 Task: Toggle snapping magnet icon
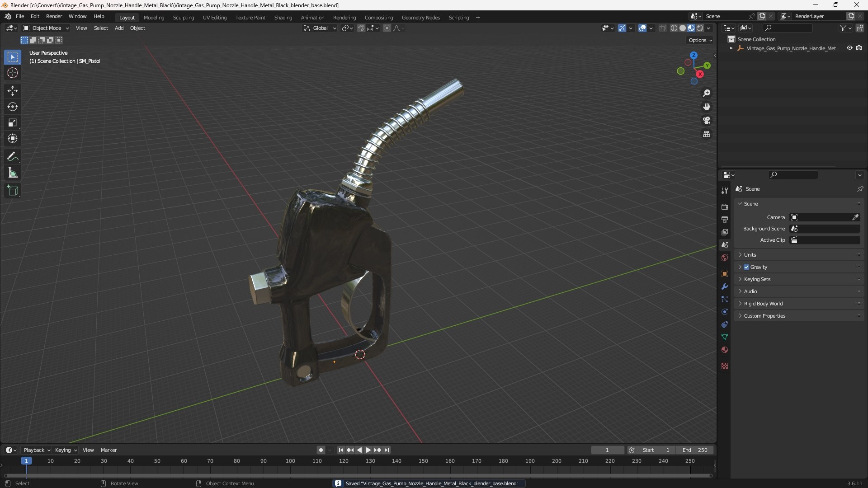pos(361,28)
